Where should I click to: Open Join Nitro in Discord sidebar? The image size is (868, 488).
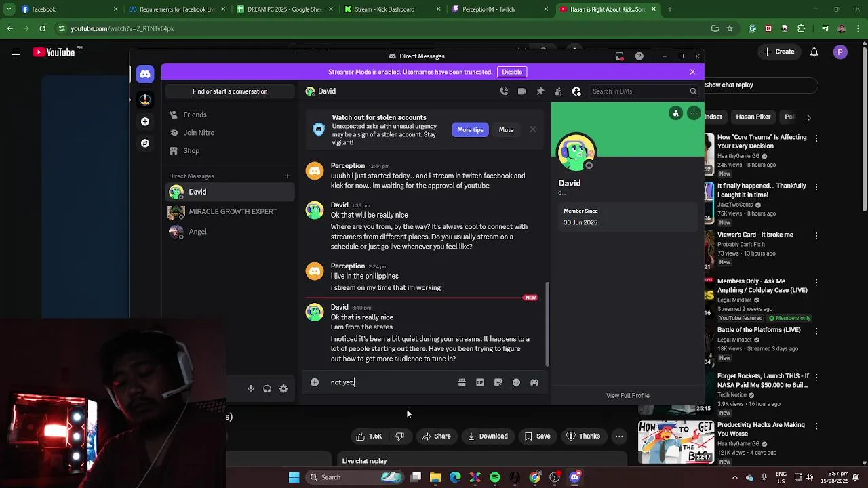point(229,133)
